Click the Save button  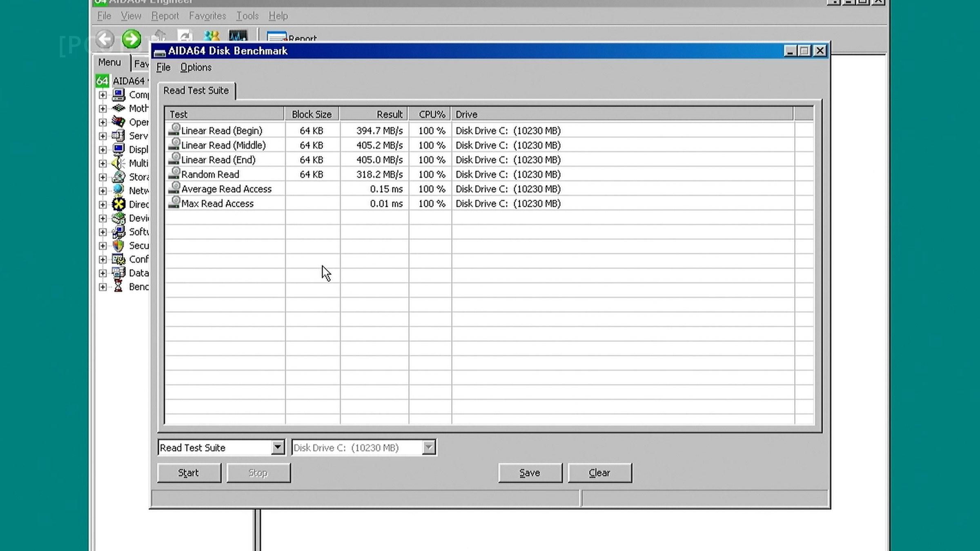click(530, 473)
